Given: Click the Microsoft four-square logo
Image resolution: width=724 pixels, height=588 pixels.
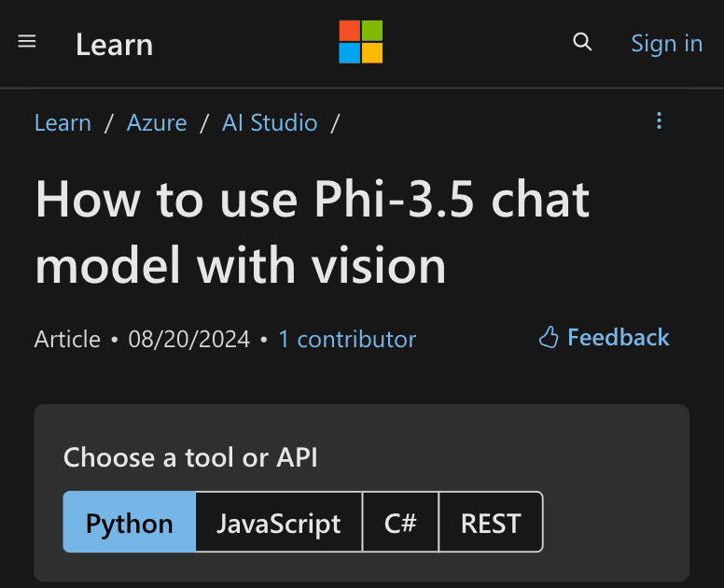Looking at the screenshot, I should click(x=361, y=42).
